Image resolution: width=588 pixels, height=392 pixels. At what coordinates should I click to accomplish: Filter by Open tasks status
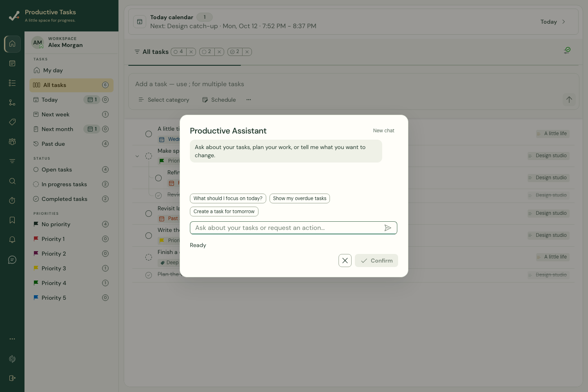click(x=71, y=169)
